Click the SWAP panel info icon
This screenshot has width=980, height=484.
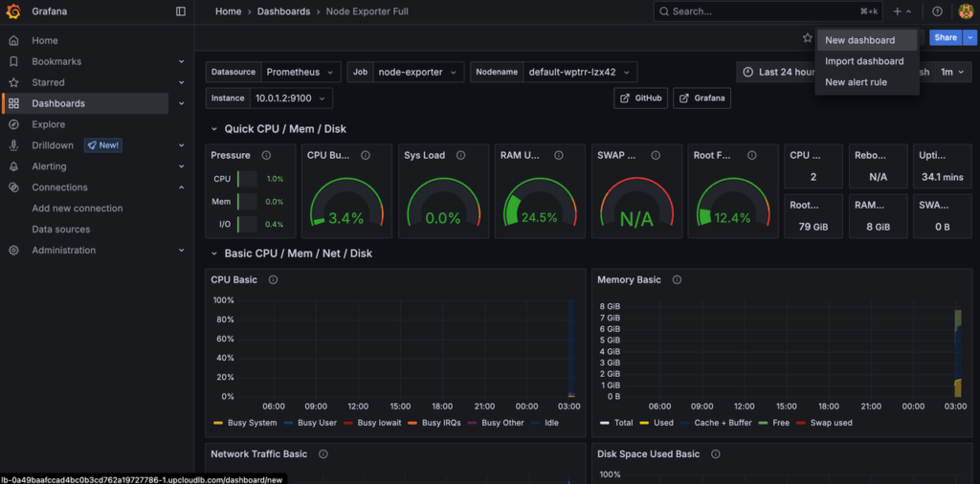(x=656, y=156)
